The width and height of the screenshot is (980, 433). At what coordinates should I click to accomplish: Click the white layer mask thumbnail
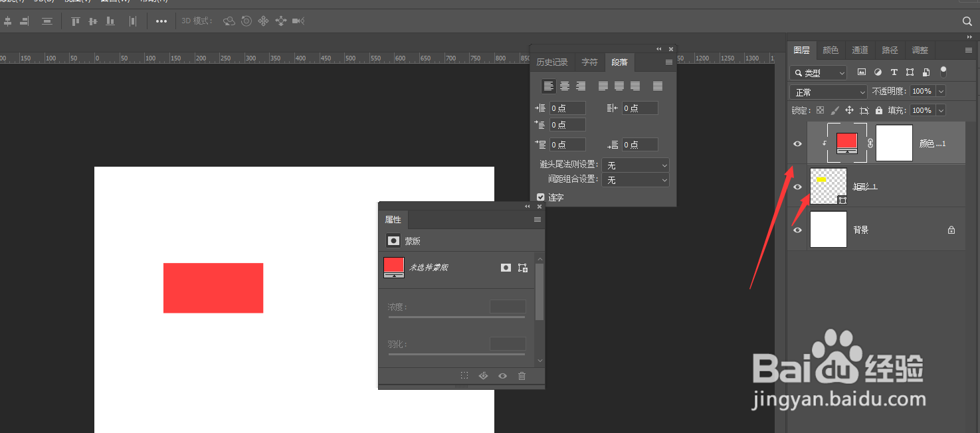(x=894, y=143)
